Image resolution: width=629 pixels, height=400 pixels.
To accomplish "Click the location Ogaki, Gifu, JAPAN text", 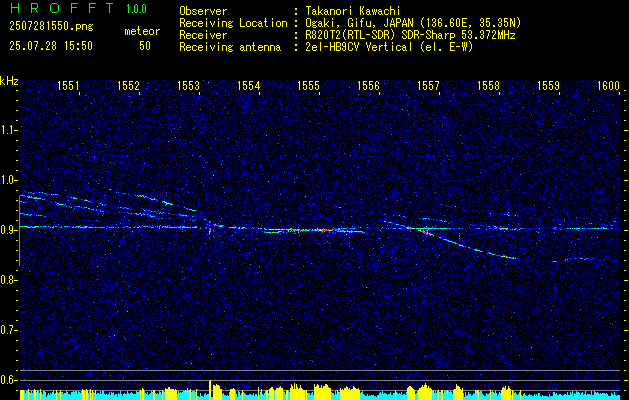I will [413, 23].
